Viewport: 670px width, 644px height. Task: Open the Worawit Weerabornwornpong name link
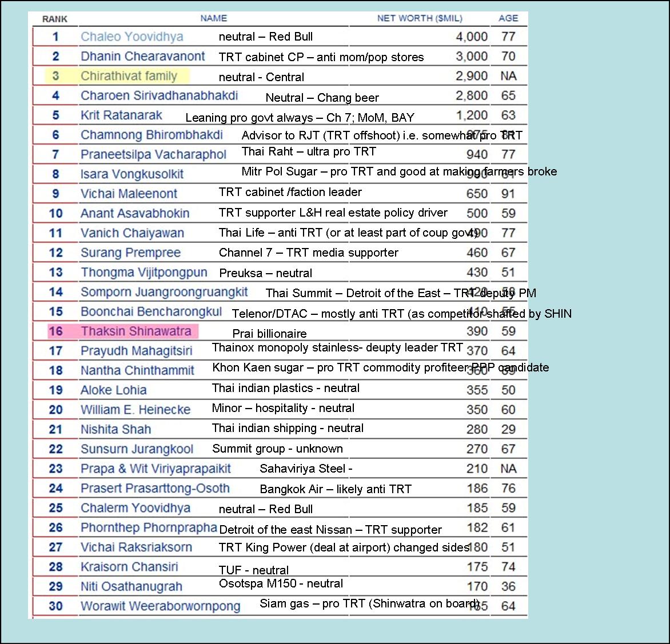click(x=161, y=606)
